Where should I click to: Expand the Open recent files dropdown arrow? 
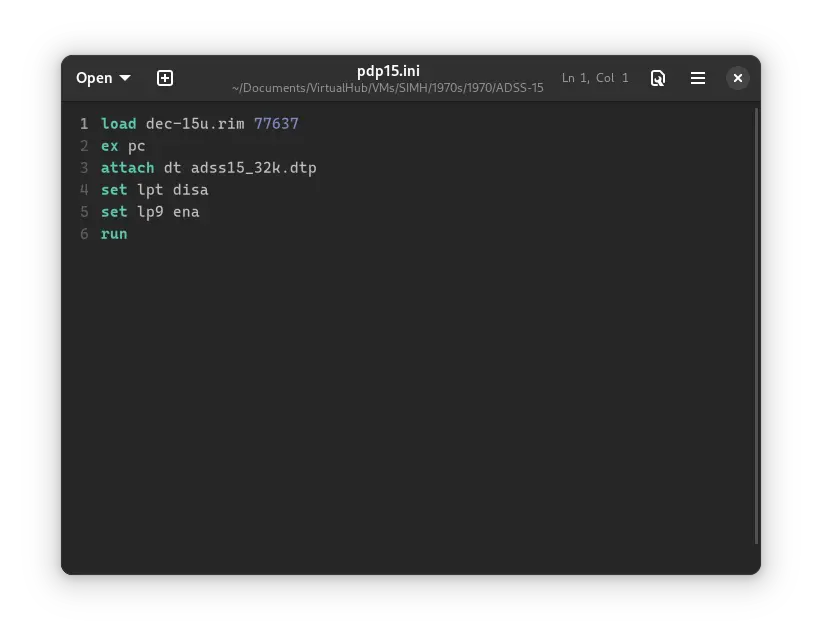click(x=125, y=78)
